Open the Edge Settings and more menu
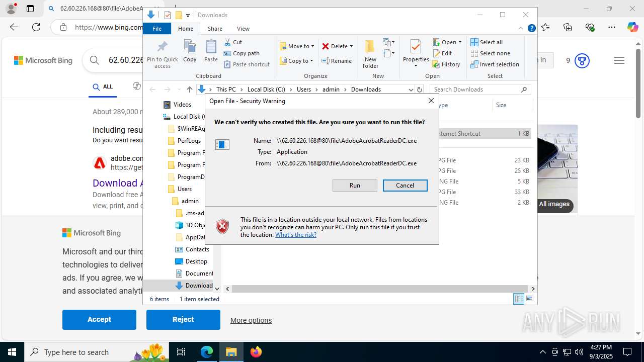This screenshot has height=362, width=644. [x=612, y=27]
